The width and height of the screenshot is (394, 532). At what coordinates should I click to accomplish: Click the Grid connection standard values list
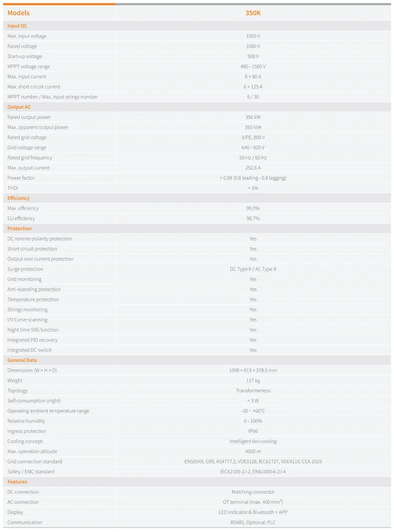click(253, 461)
